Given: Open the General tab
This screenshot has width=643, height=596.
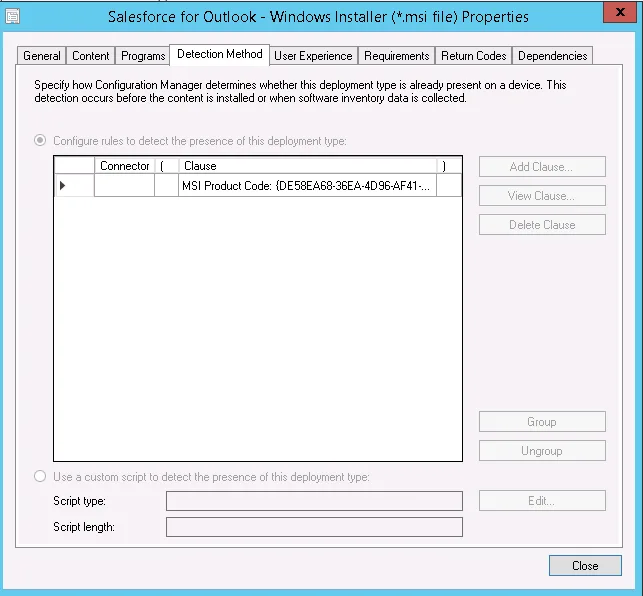Looking at the screenshot, I should click(41, 56).
